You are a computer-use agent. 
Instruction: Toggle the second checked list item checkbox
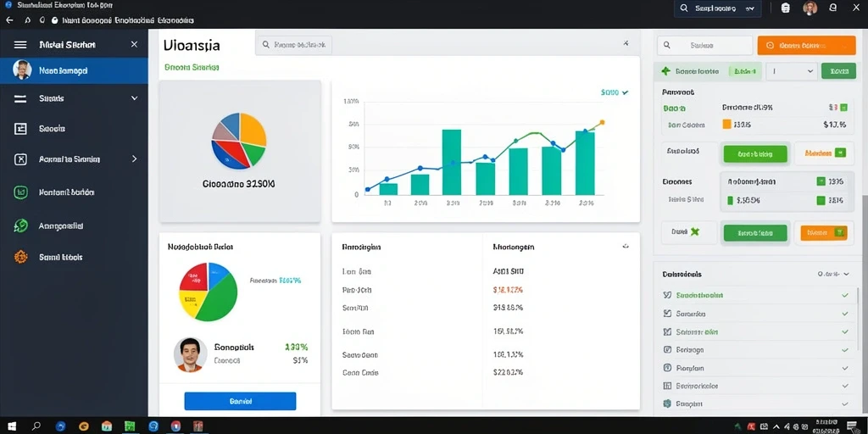[x=667, y=314]
